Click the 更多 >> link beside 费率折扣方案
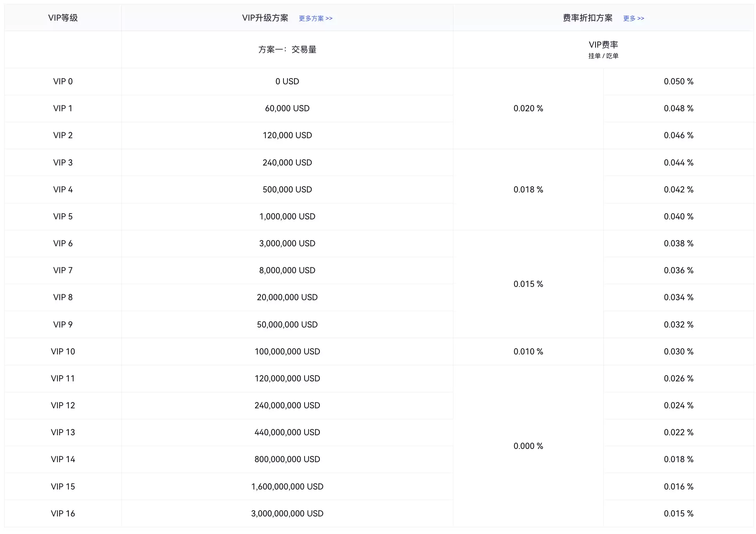The image size is (756, 534). [633, 18]
